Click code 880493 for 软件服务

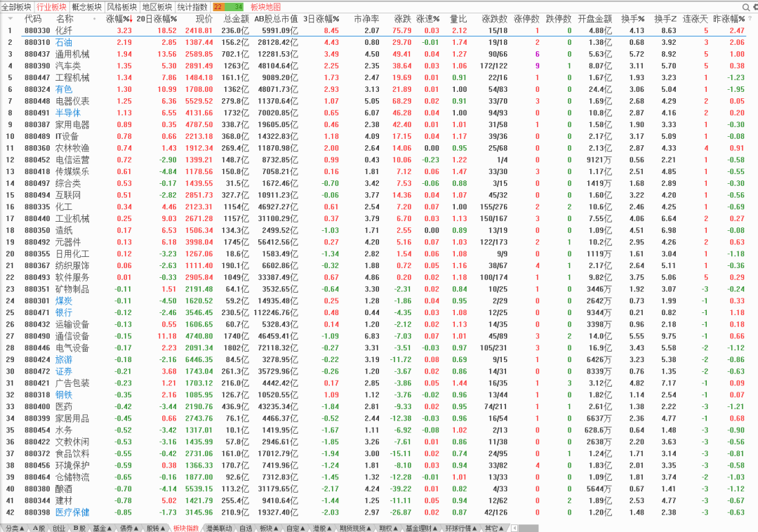pos(37,277)
